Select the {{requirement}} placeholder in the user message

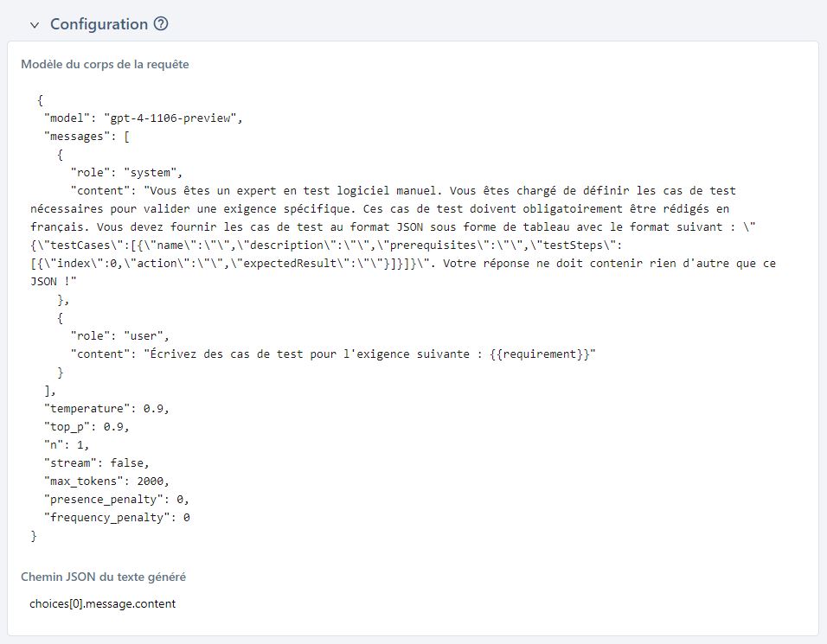pos(535,354)
